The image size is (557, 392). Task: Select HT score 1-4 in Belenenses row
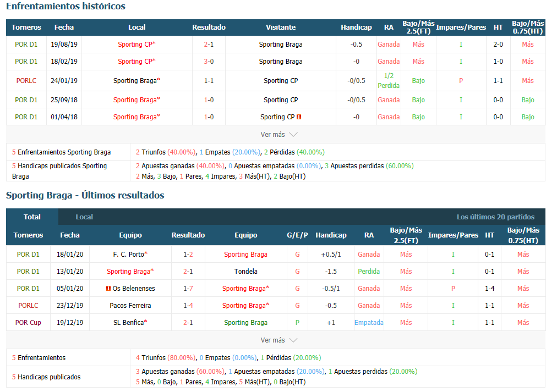489,289
